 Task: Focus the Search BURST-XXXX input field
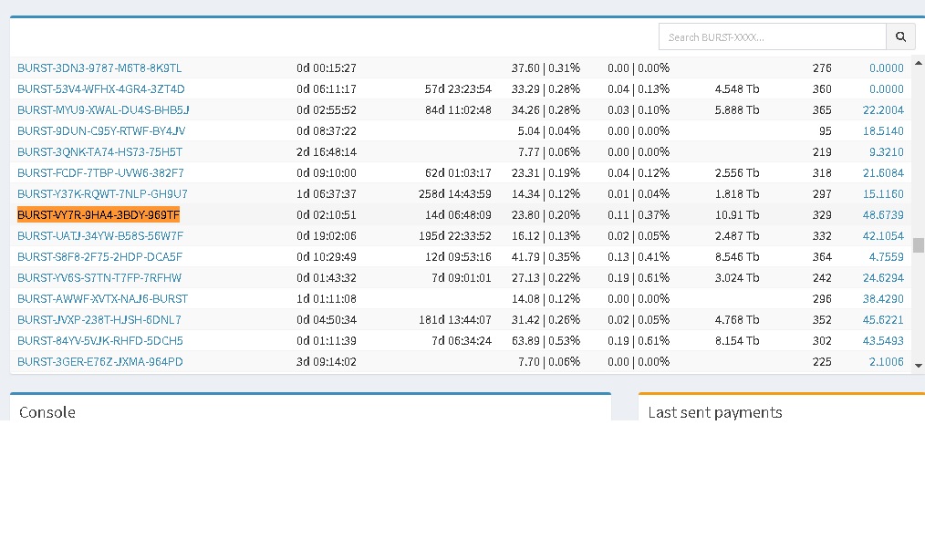click(x=773, y=37)
